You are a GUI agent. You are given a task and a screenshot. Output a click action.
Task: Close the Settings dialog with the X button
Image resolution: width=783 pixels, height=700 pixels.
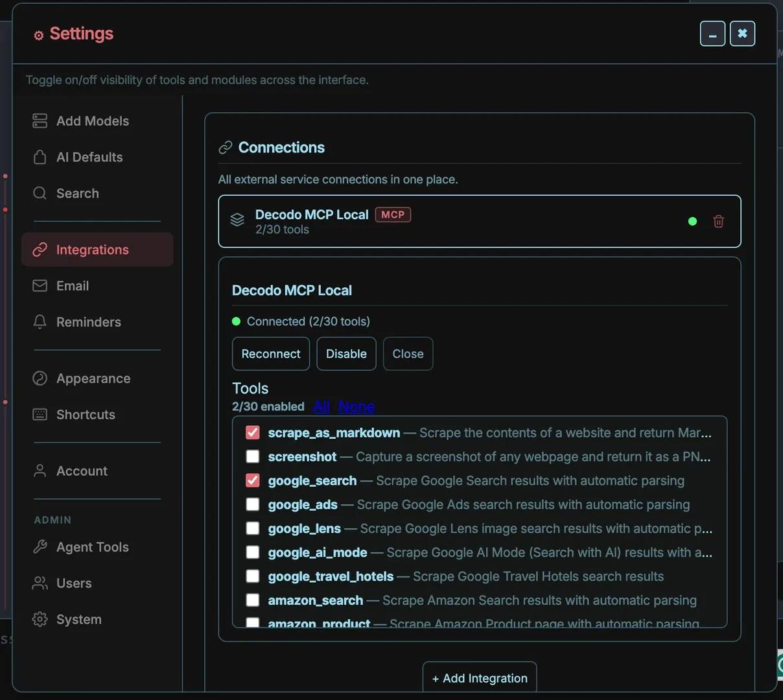pyautogui.click(x=743, y=34)
